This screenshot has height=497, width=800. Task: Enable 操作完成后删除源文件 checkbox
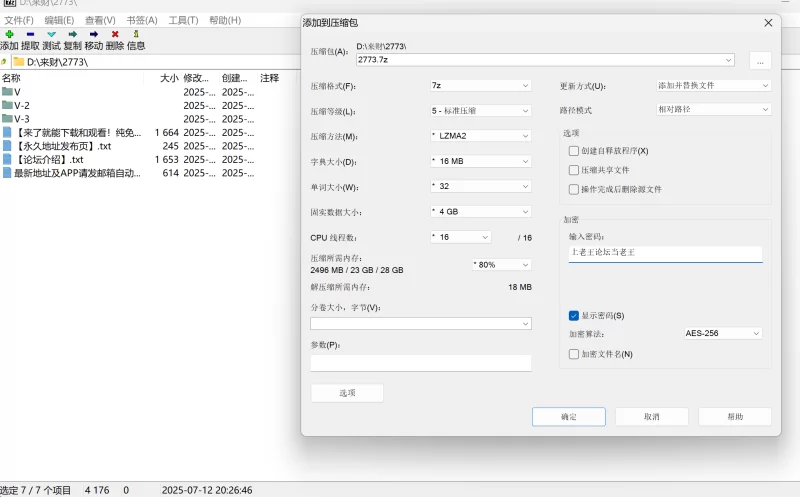[573, 189]
